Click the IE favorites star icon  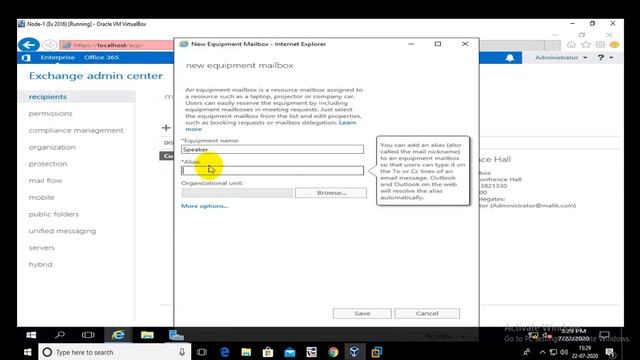coord(586,44)
